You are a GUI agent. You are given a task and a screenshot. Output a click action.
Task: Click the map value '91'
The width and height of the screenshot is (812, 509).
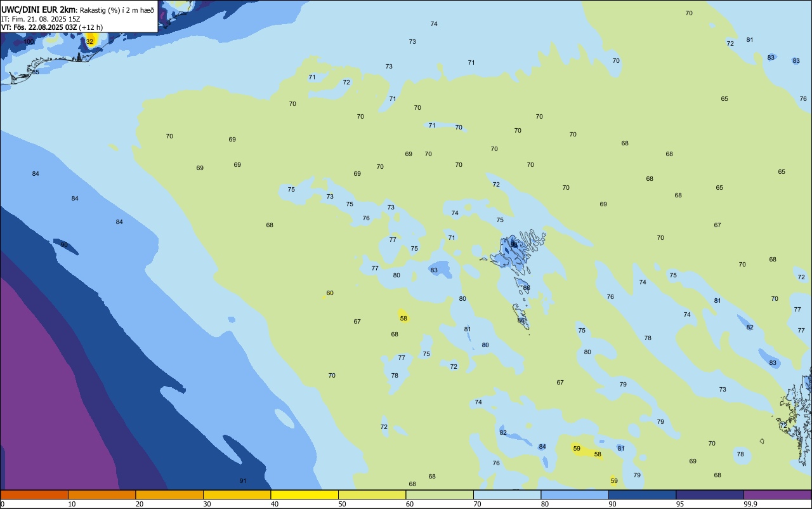pos(243,481)
